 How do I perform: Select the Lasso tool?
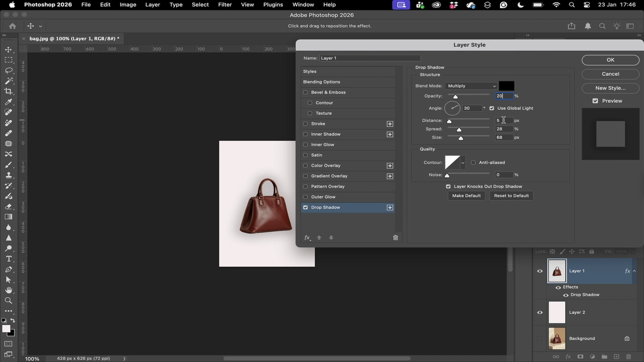[8, 70]
